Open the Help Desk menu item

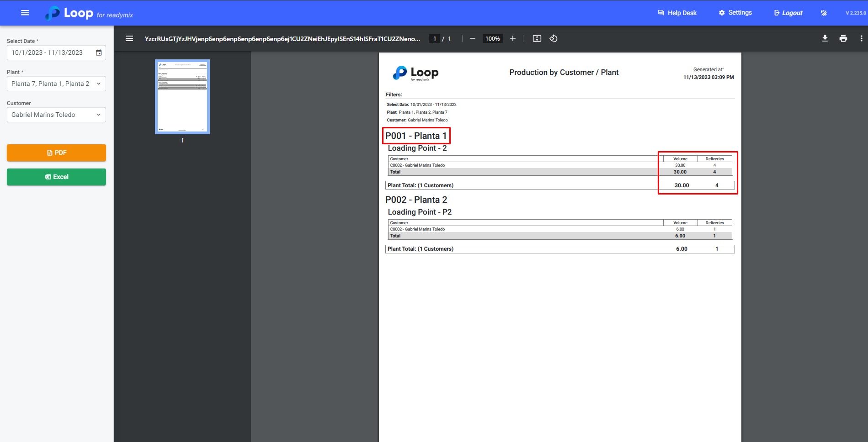click(677, 13)
